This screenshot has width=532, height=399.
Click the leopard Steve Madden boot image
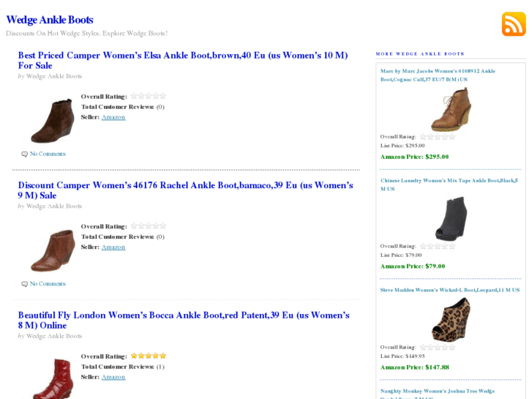pyautogui.click(x=451, y=319)
